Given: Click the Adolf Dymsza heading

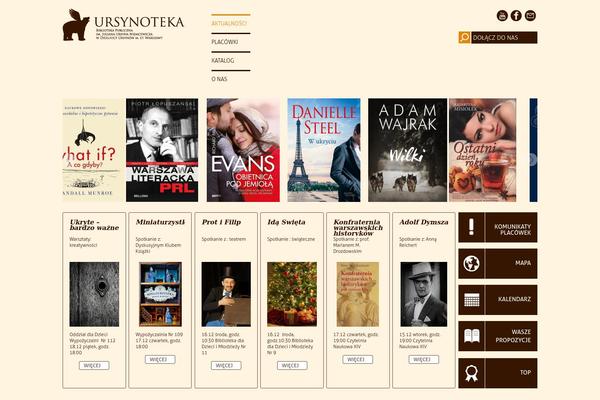Looking at the screenshot, I should click(424, 222).
